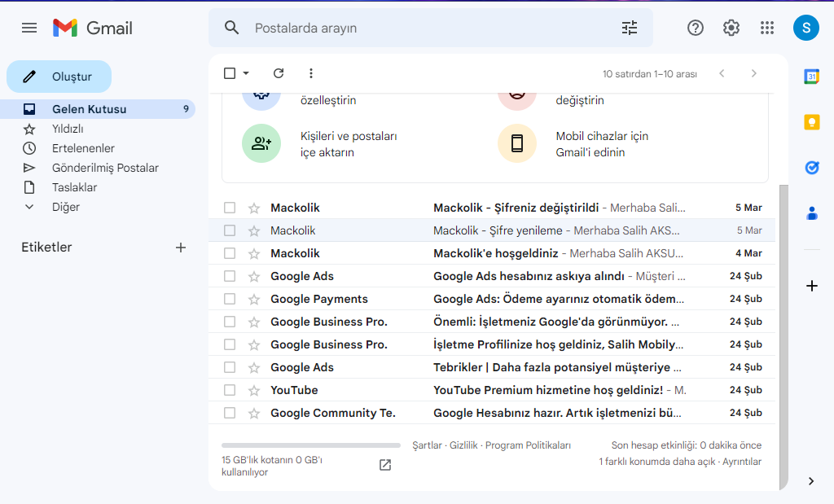Open the Gelen Kutusu folder
Image resolution: width=834 pixels, height=504 pixels.
pyautogui.click(x=98, y=109)
